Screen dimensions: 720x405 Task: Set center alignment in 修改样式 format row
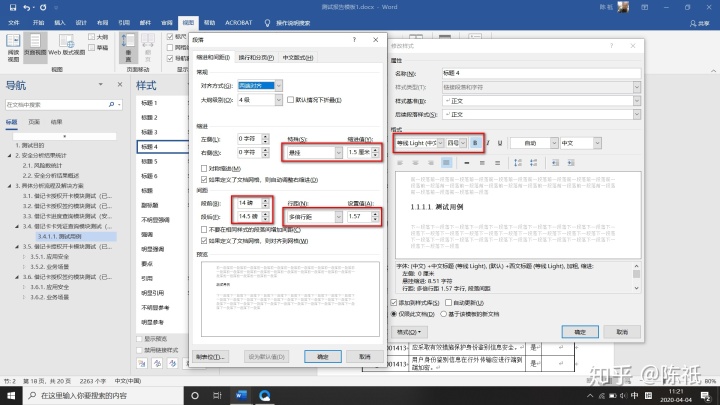416,163
